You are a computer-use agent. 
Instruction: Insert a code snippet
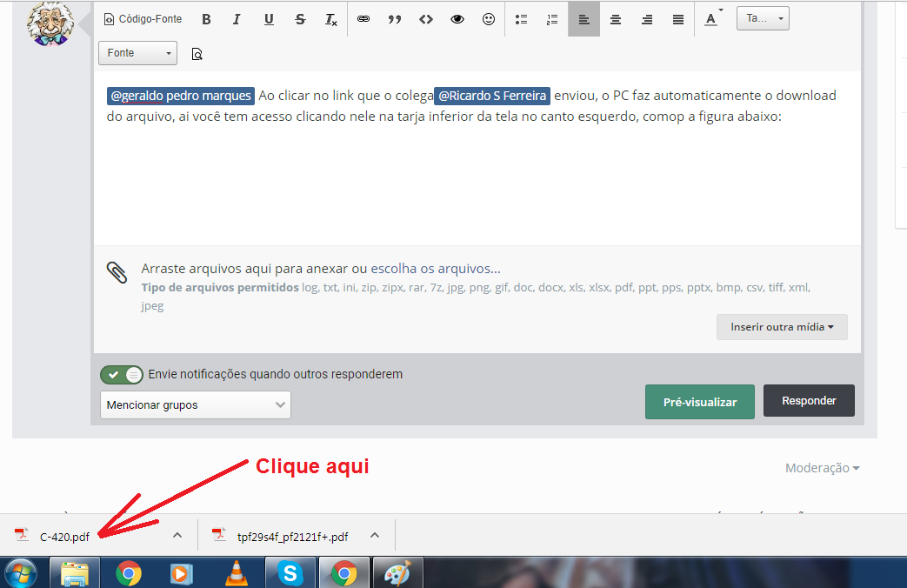[x=426, y=19]
